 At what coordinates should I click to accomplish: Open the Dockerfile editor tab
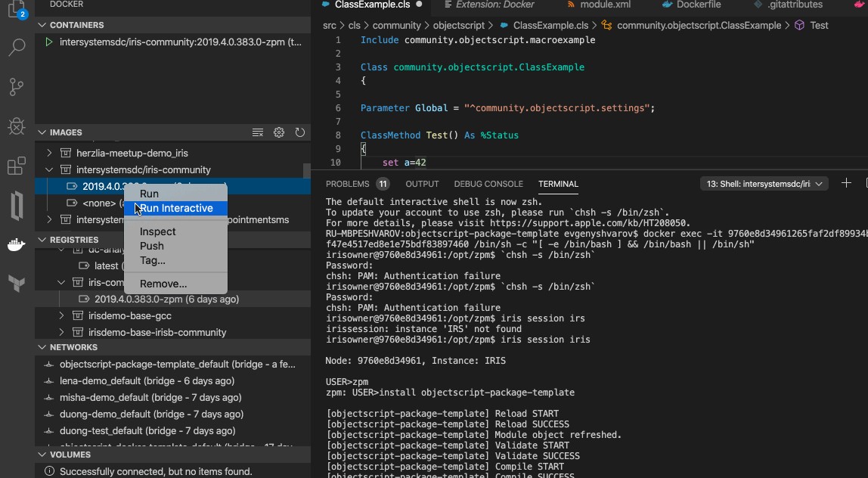[x=690, y=5]
